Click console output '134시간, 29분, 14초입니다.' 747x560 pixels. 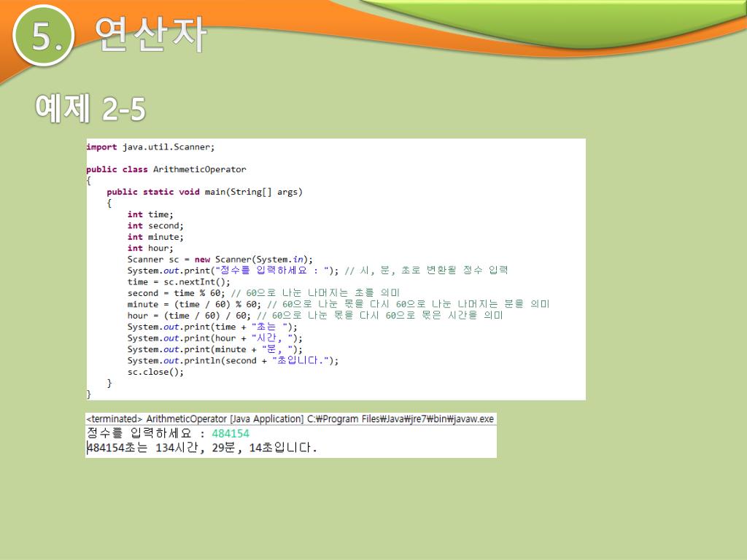236,448
